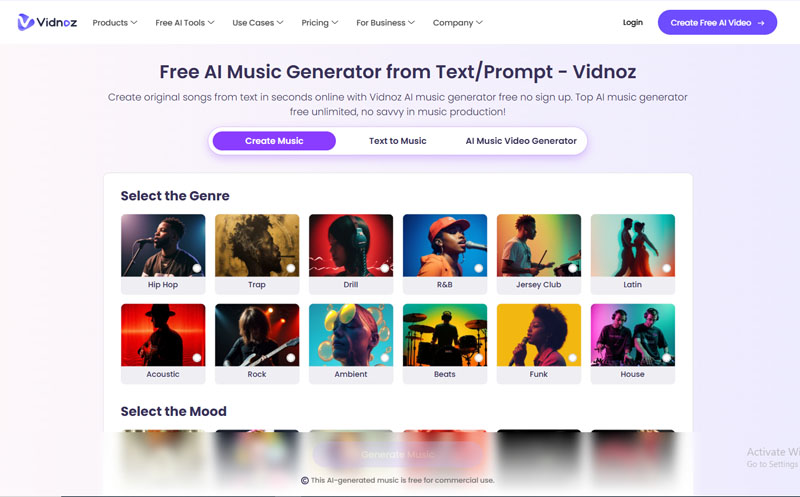Choose the R&B genre radio circle

point(479,268)
